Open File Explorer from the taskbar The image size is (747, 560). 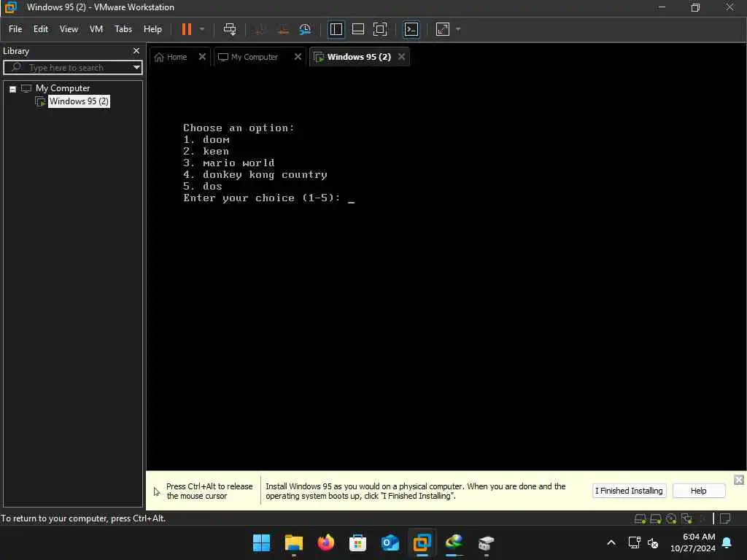(x=293, y=542)
